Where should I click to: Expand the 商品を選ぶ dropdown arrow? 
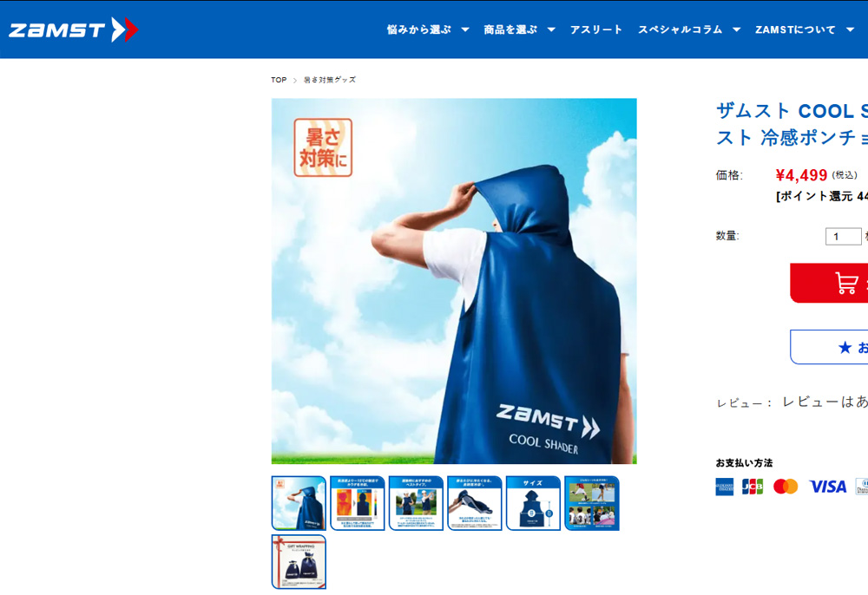[551, 29]
